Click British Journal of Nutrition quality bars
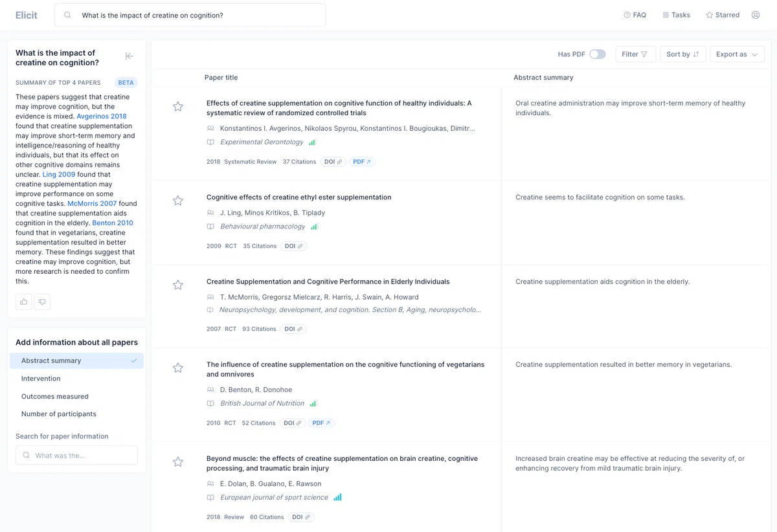Image resolution: width=777 pixels, height=532 pixels. pyautogui.click(x=313, y=403)
